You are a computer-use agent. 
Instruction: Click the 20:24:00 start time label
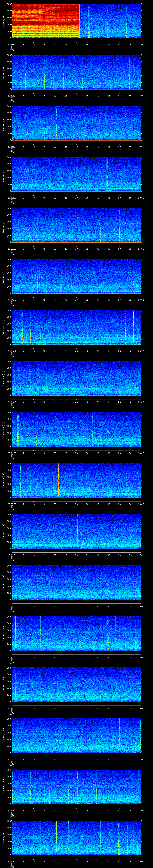pyautogui.click(x=12, y=453)
